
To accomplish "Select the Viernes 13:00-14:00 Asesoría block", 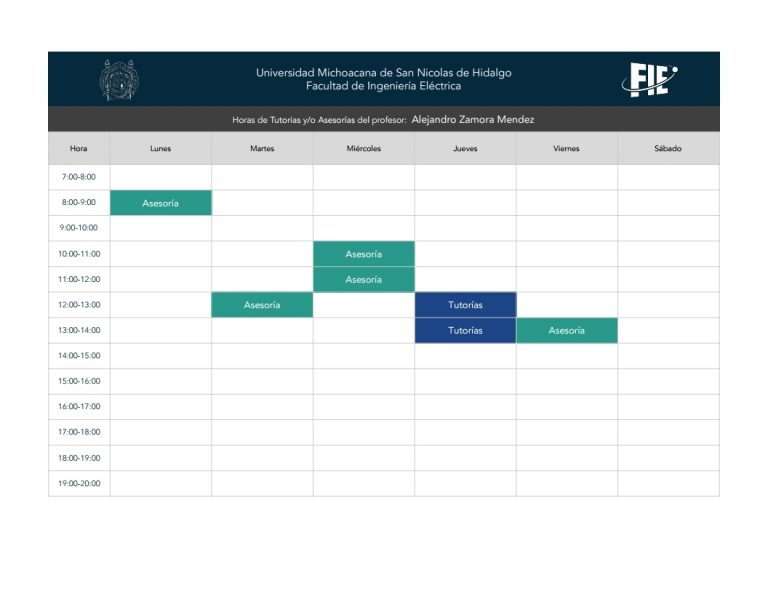I will tap(567, 330).
